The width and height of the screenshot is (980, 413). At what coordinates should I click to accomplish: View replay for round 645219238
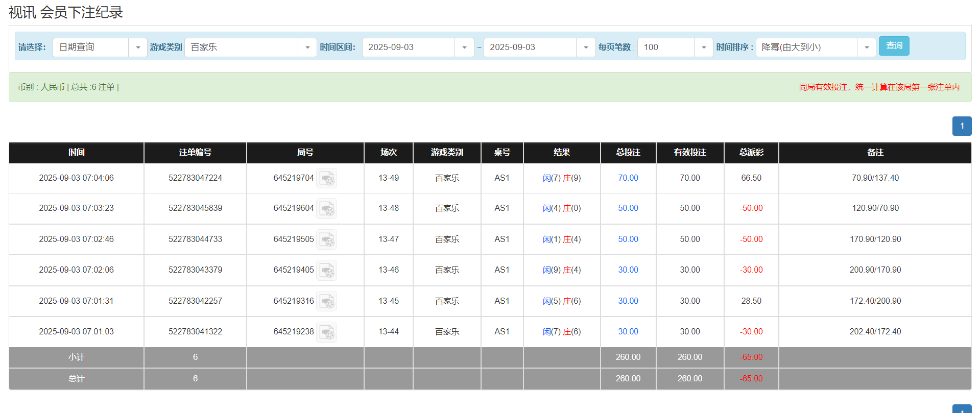pos(326,332)
